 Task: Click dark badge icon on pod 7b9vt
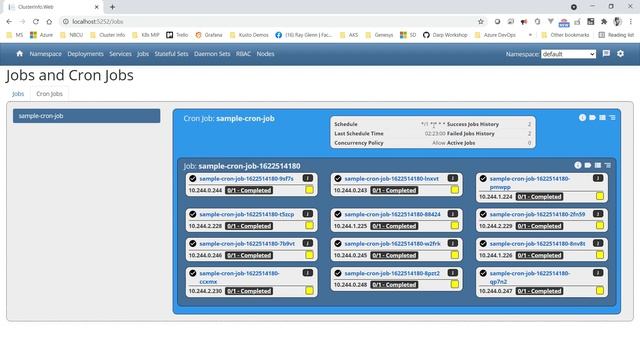click(308, 243)
